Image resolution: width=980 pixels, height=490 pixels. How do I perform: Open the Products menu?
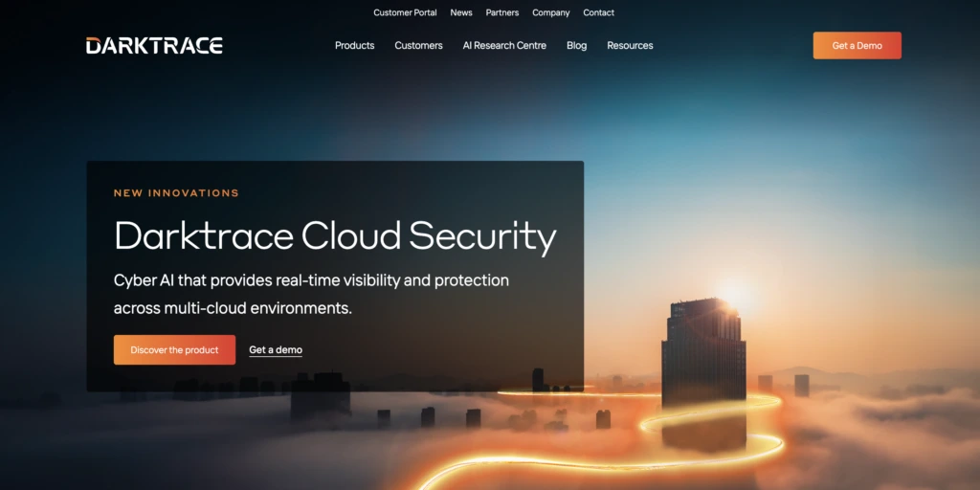pos(354,46)
